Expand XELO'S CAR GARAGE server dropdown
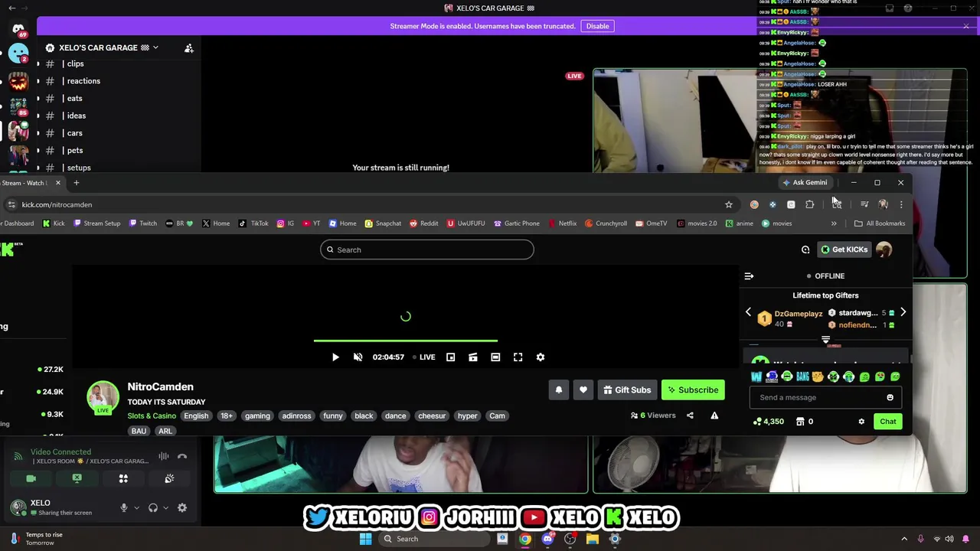980x551 pixels. point(155,47)
